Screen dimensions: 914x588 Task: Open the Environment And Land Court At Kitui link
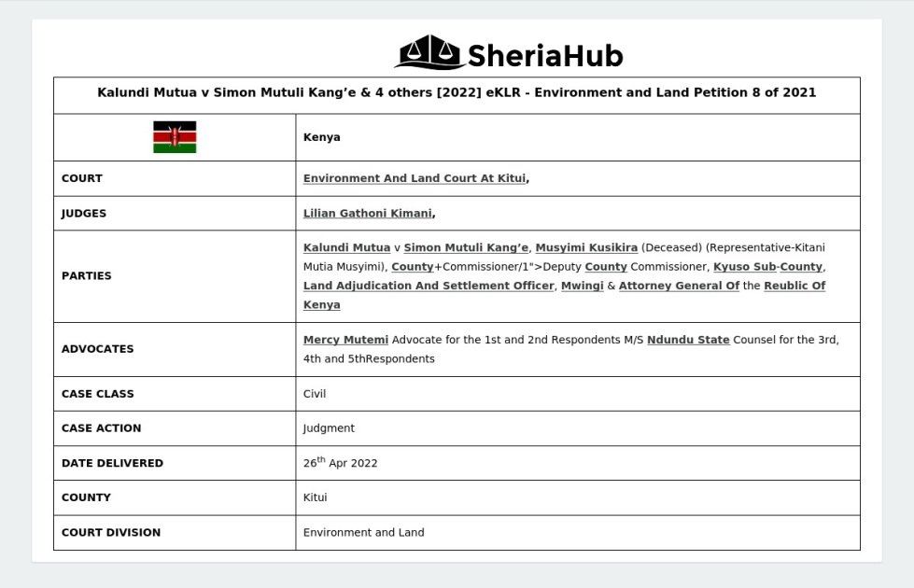point(414,178)
